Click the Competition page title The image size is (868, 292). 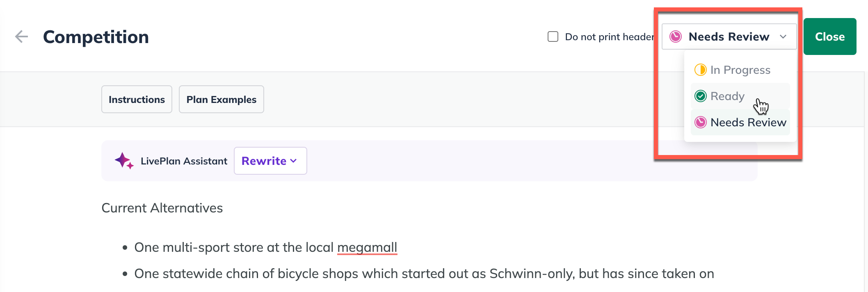[x=96, y=37]
